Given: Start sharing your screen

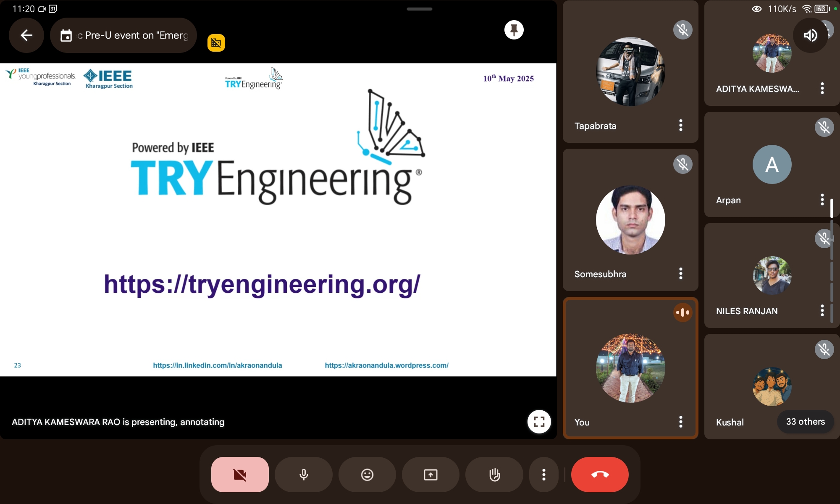Looking at the screenshot, I should [x=430, y=475].
